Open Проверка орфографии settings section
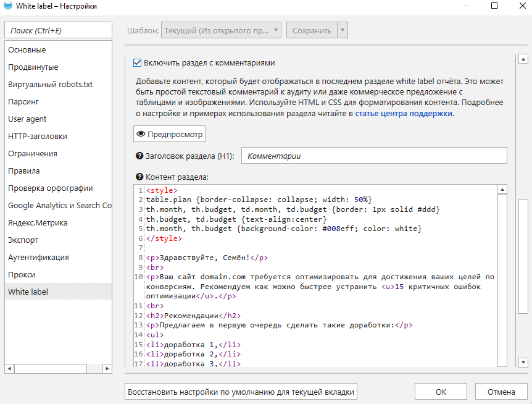Screen dimensions: 532x404 pyautogui.click(x=58, y=188)
